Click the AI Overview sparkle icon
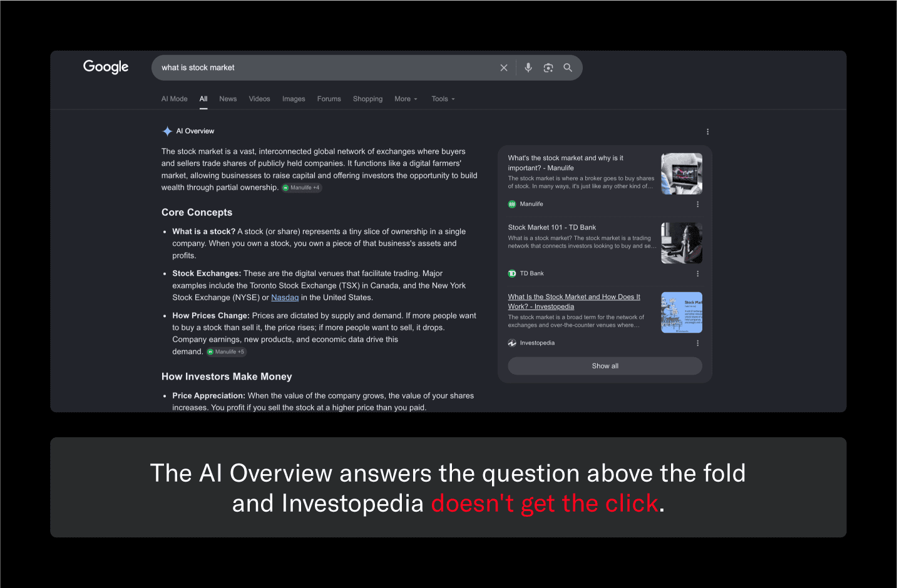Image resolution: width=897 pixels, height=588 pixels. coord(167,131)
